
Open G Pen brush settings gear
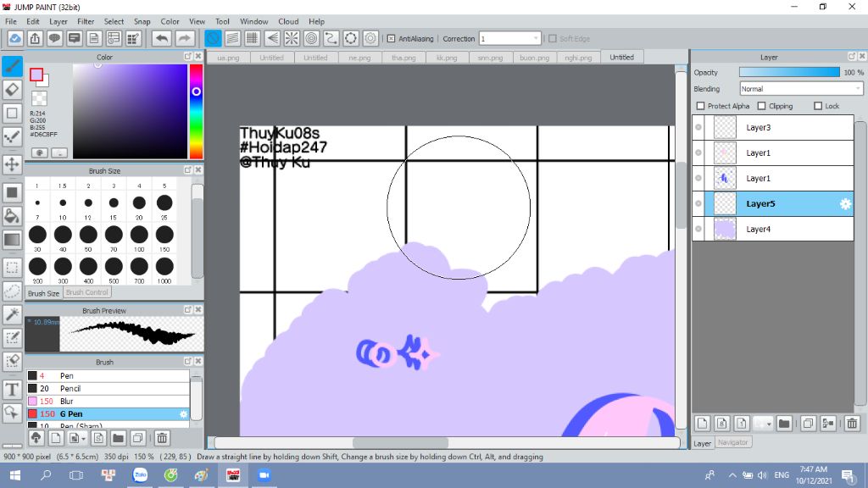(x=183, y=413)
